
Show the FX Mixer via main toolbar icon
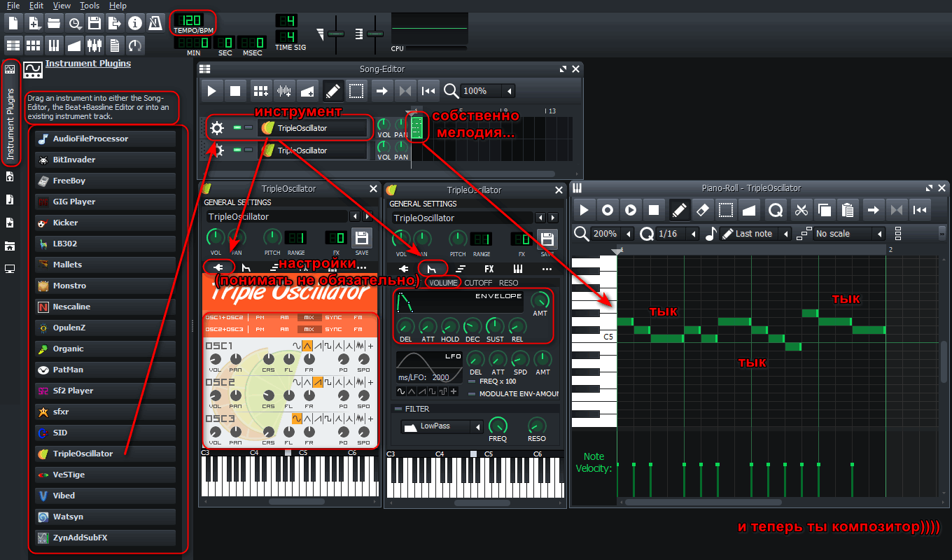click(x=94, y=45)
